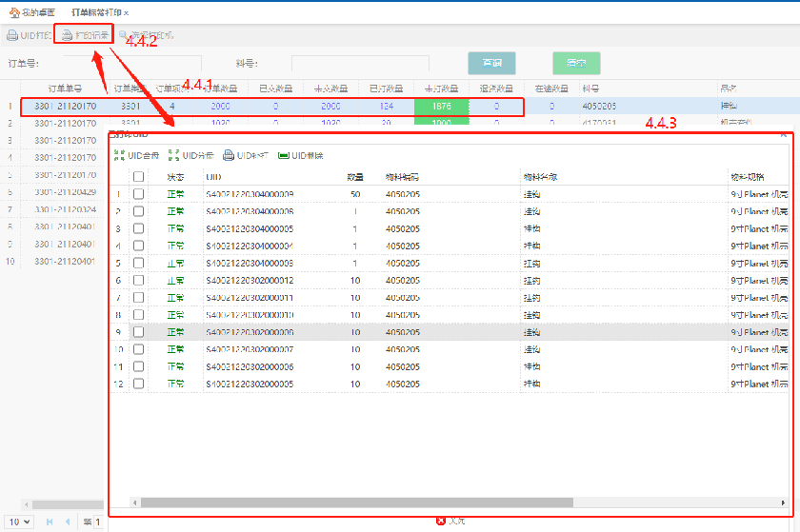
Task: Open the page size dropdown showing 10
Action: [20, 522]
